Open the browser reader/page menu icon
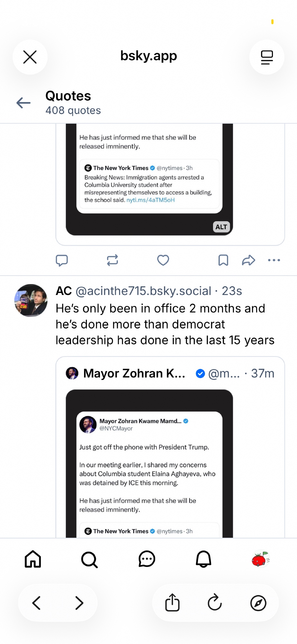 267,57
